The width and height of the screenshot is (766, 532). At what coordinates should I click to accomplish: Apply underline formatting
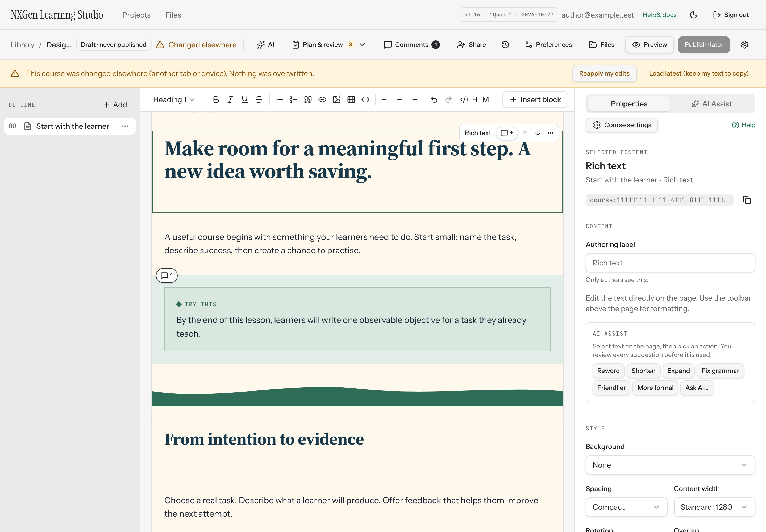(244, 100)
